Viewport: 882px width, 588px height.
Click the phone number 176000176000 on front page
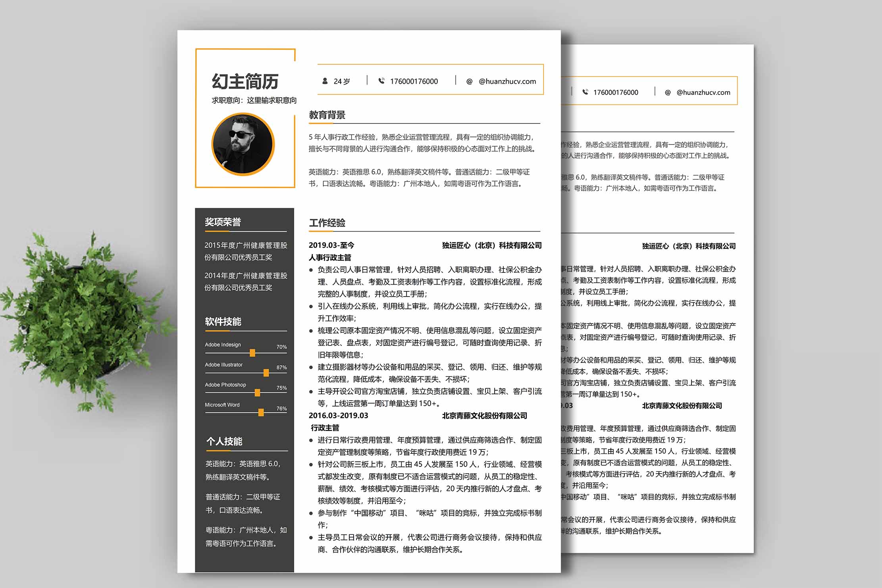(x=414, y=81)
